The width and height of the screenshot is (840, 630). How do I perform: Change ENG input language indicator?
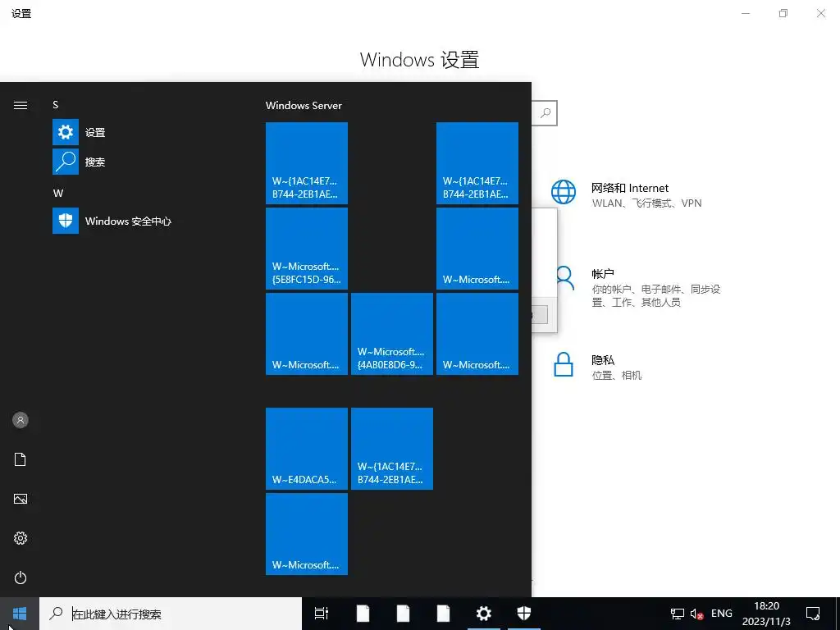coord(722,614)
